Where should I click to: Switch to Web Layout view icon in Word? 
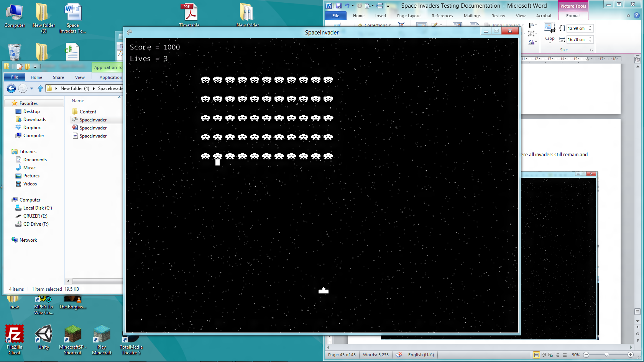pos(550,355)
